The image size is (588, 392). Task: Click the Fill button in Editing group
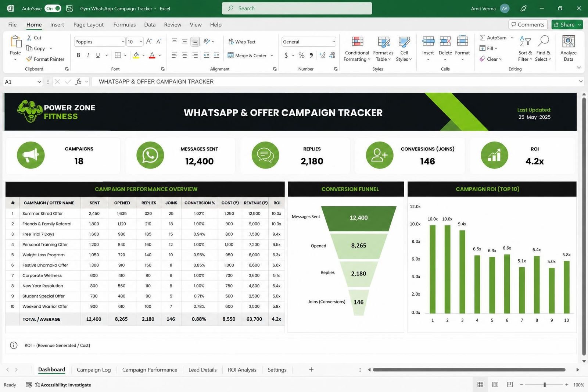(x=488, y=48)
